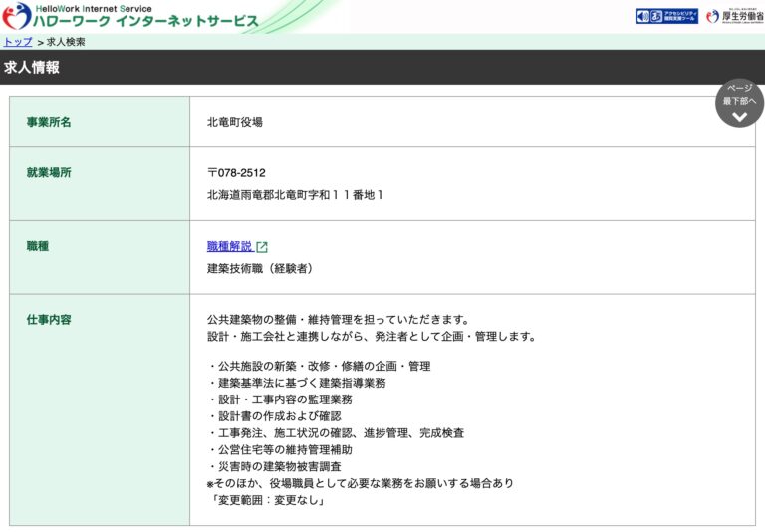Click the postal code 〒078-2512
765x532 pixels.
[x=236, y=172]
